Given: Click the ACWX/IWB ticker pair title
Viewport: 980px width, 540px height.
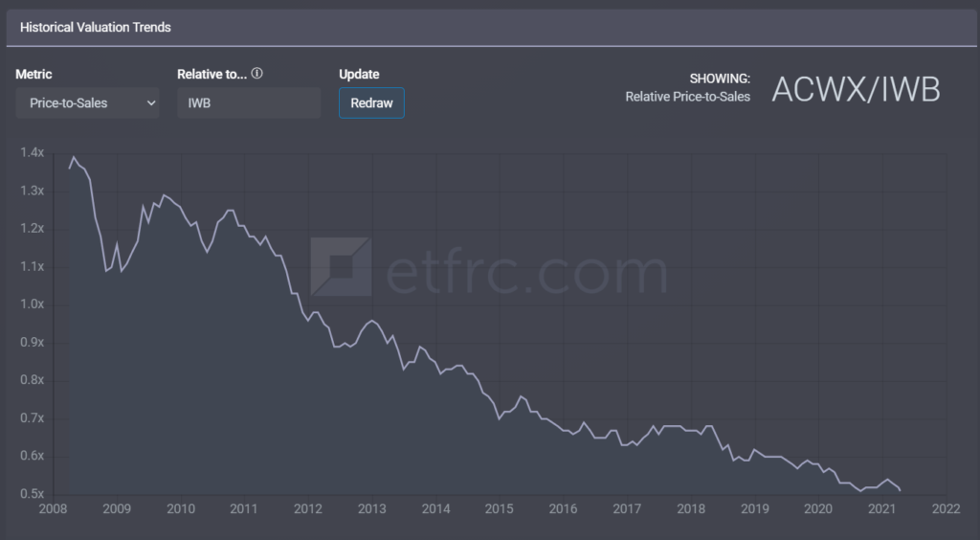Looking at the screenshot, I should 856,89.
